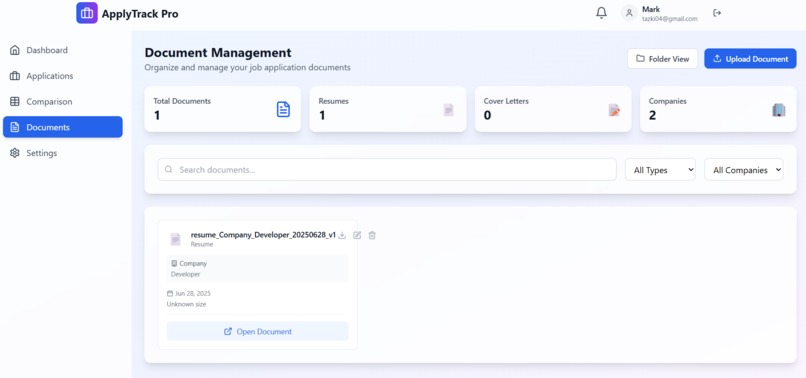Go to Dashboard in sidebar
Image resolution: width=806 pixels, height=378 pixels.
coord(63,50)
